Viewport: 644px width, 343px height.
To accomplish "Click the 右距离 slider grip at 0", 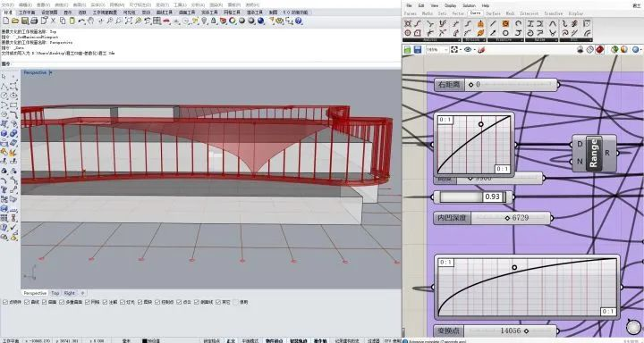I will point(471,85).
